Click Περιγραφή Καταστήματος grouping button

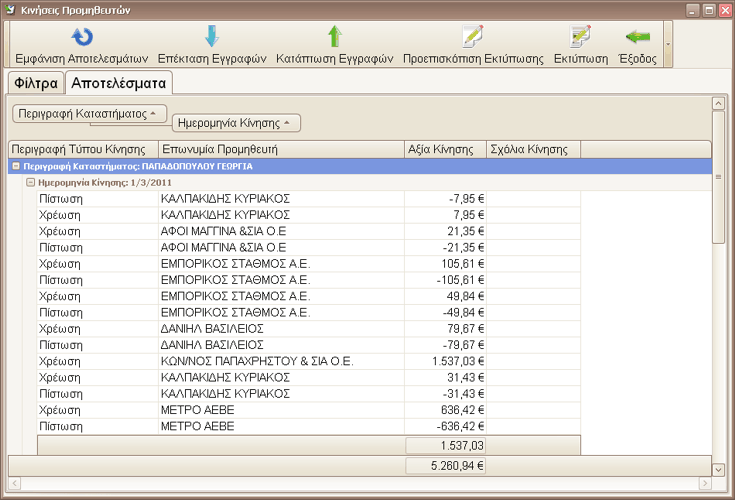[x=89, y=113]
